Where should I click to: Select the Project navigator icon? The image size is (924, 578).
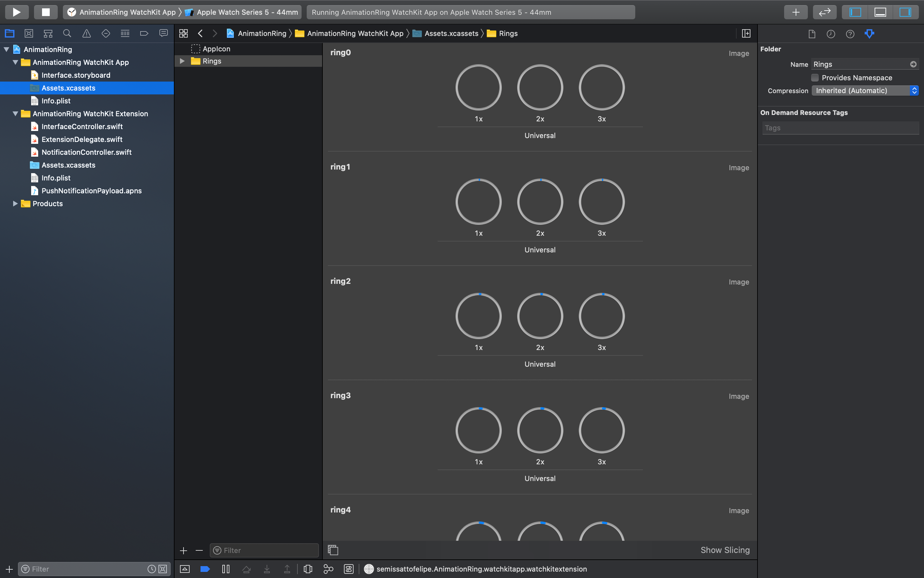coord(10,33)
